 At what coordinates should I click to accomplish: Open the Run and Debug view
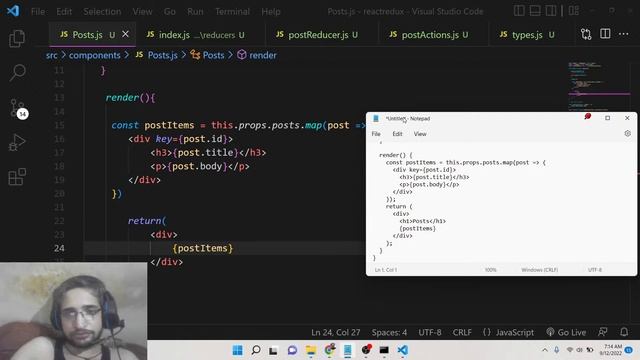[17, 142]
